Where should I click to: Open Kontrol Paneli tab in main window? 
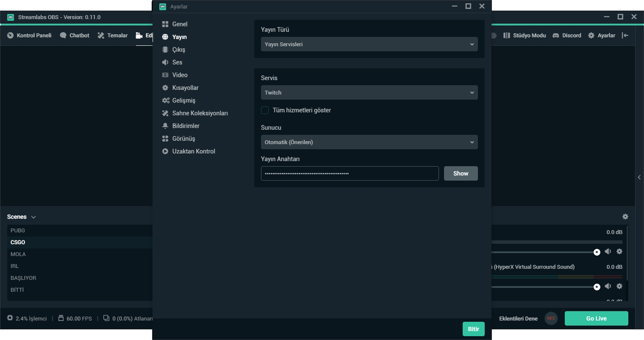[29, 36]
